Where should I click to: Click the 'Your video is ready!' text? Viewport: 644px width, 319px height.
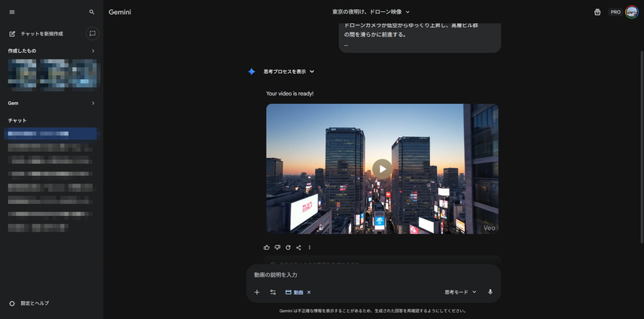(x=289, y=93)
